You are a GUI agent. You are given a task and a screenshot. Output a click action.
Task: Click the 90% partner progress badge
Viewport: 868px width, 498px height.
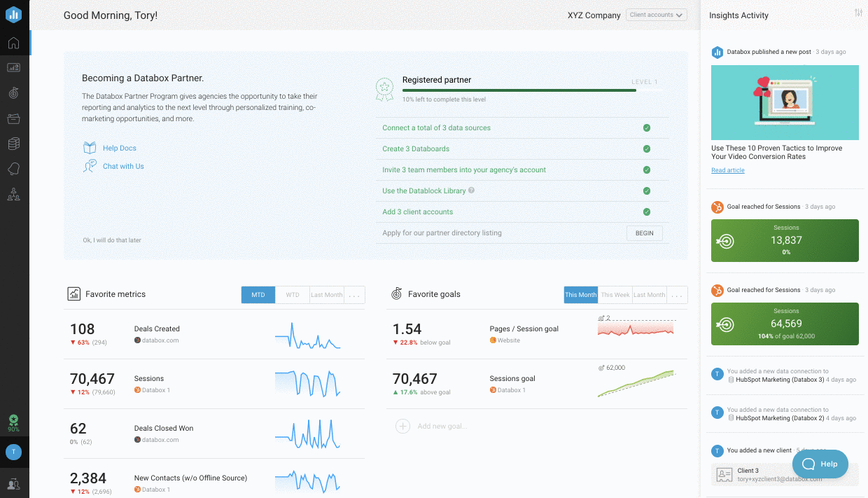tap(13, 422)
